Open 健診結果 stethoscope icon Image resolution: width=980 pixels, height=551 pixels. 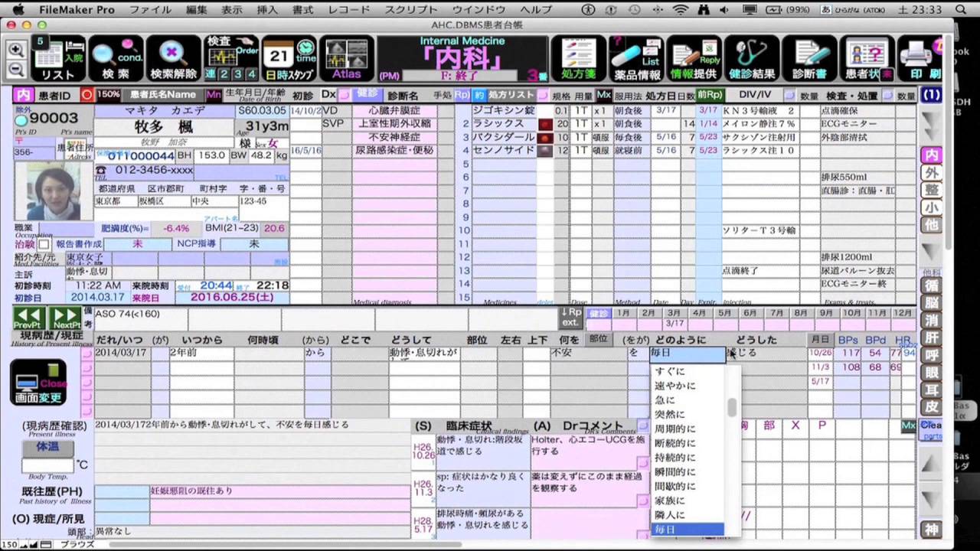pyautogui.click(x=751, y=58)
